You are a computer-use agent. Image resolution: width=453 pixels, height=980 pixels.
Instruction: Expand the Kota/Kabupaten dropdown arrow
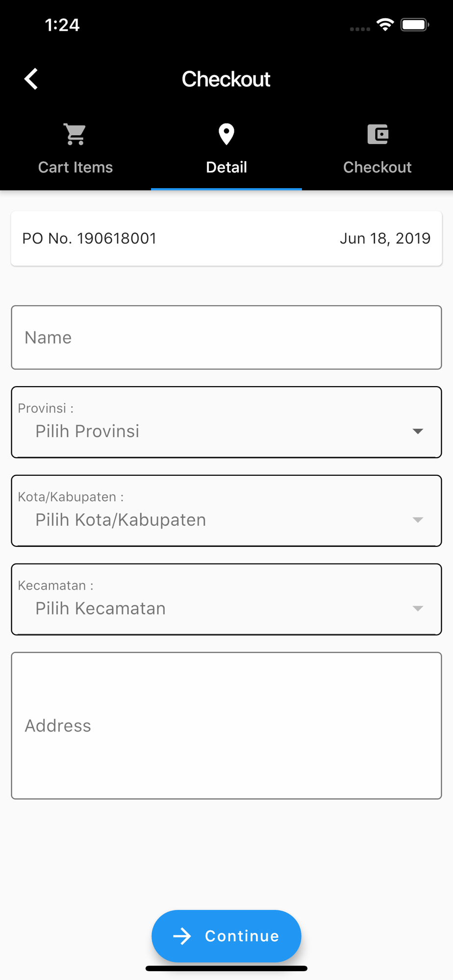tap(418, 520)
